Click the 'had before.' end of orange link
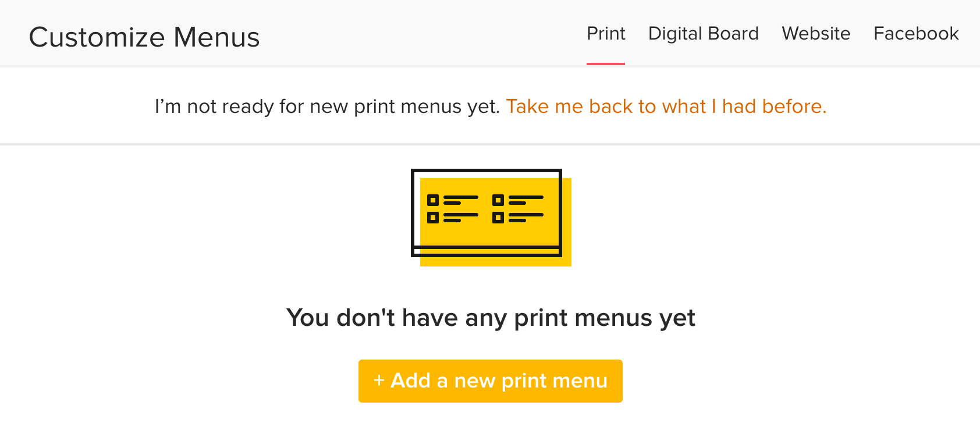The height and width of the screenshot is (448, 980). tap(775, 106)
